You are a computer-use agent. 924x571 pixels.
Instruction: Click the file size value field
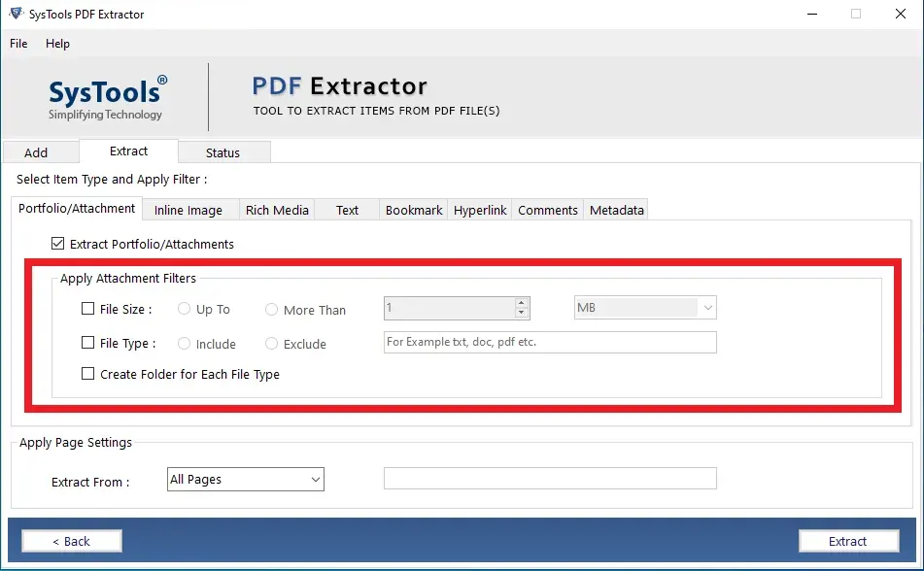pyautogui.click(x=449, y=308)
